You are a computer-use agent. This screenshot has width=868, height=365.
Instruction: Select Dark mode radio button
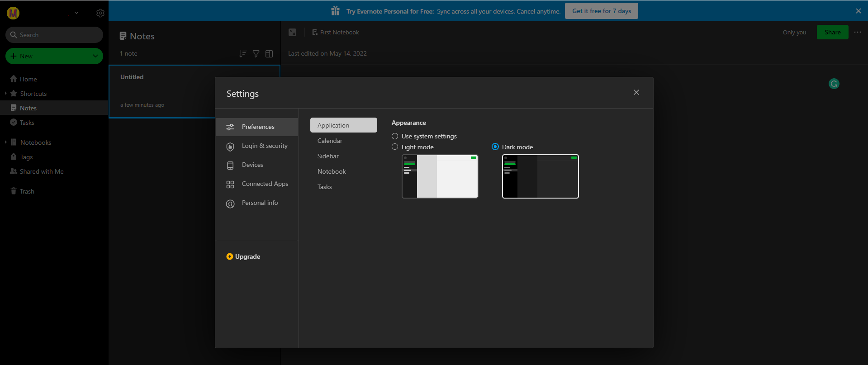(495, 147)
